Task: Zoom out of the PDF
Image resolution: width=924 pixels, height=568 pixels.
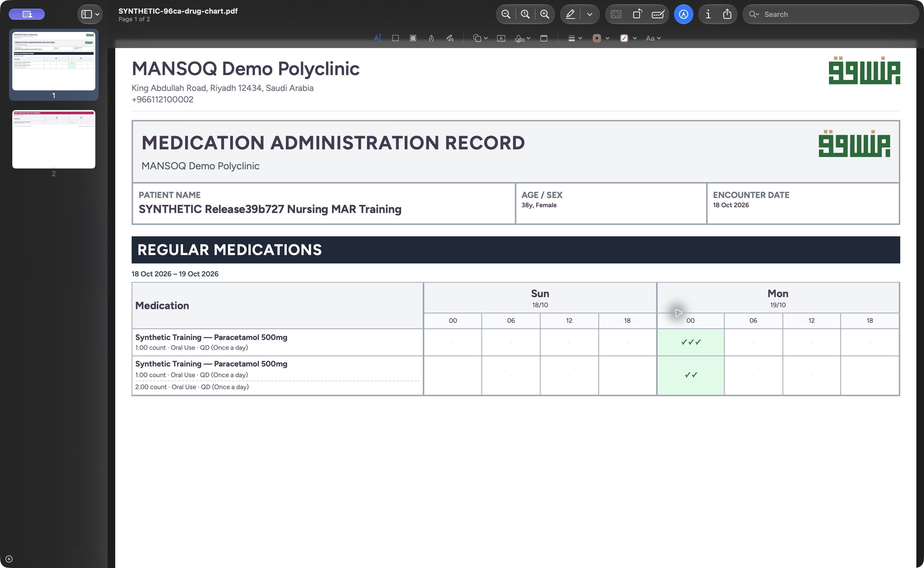Action: (506, 14)
